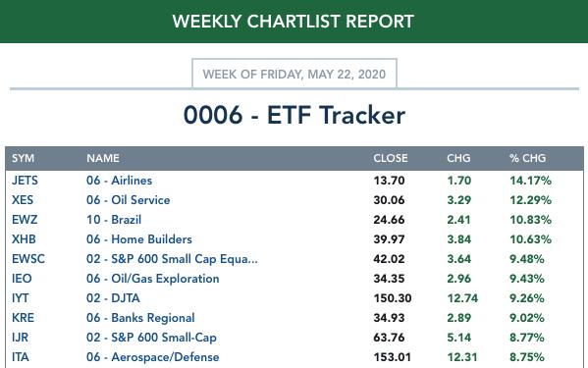Image resolution: width=588 pixels, height=368 pixels.
Task: Click the EWZ ticker symbol
Action: click(25, 220)
